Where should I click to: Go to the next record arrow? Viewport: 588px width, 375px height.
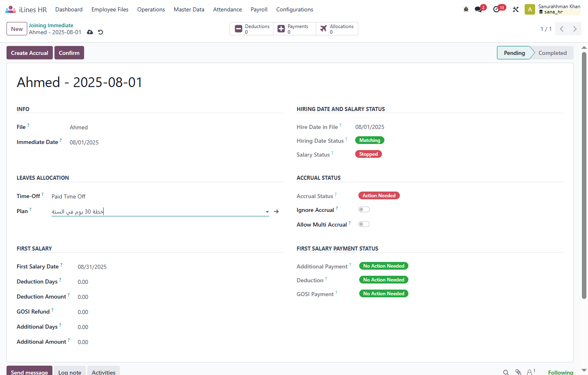pos(575,29)
